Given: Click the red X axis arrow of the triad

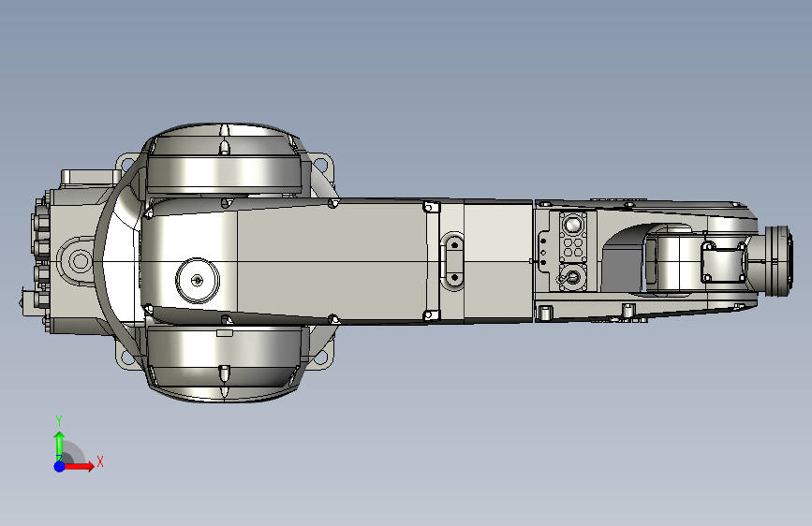Looking at the screenshot, I should pos(79,466).
